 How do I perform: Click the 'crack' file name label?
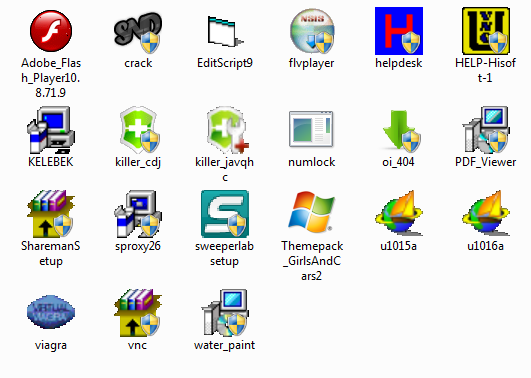[138, 63]
